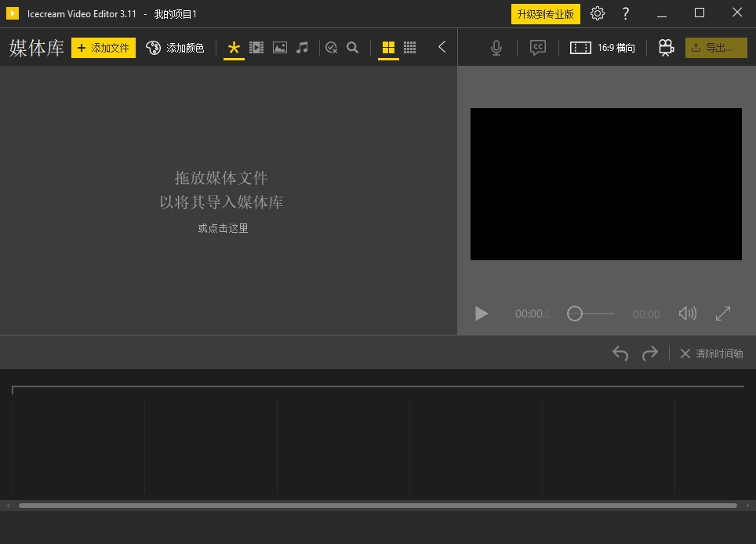Click the undo arrow above the timeline

[x=620, y=353]
